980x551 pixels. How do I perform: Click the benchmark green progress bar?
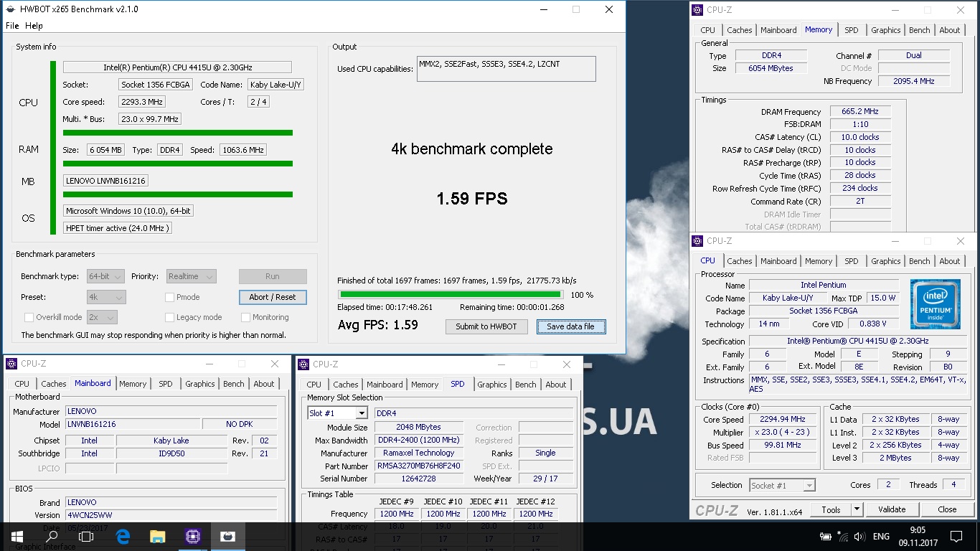[451, 294]
